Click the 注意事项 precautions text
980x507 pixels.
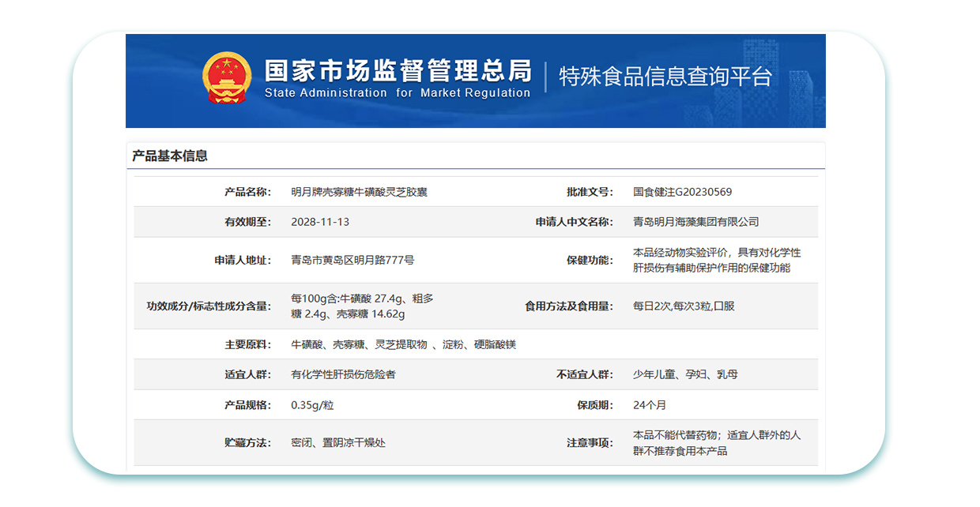pos(716,443)
